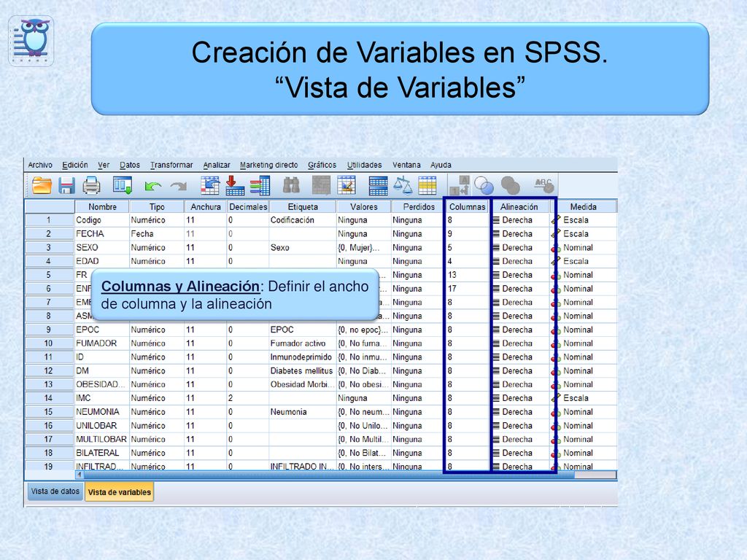Click the Tipo column header

157,206
